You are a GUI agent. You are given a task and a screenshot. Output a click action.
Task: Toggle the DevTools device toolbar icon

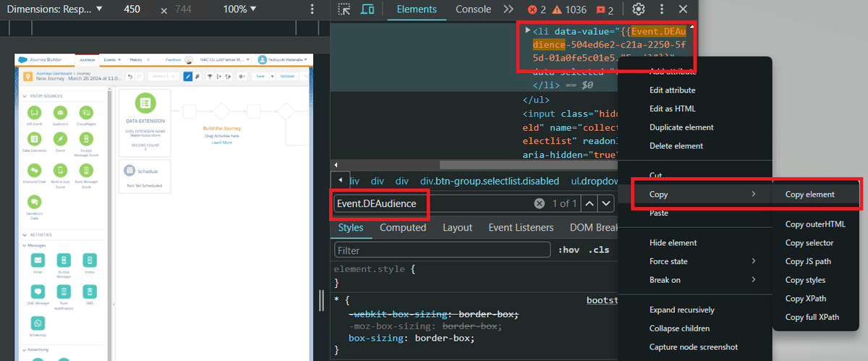click(367, 9)
